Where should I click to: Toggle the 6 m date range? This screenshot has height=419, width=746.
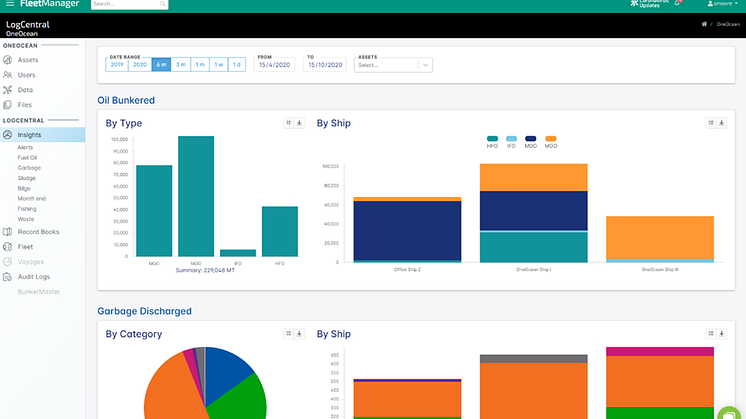point(161,65)
